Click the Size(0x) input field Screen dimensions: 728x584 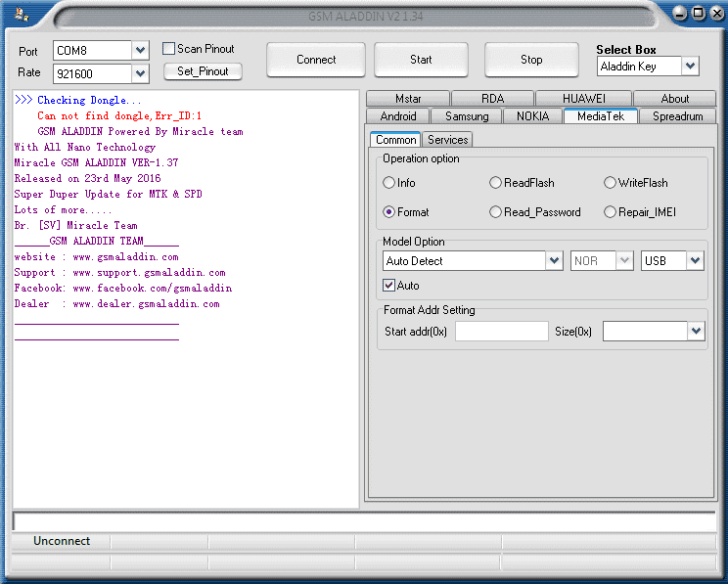point(646,331)
